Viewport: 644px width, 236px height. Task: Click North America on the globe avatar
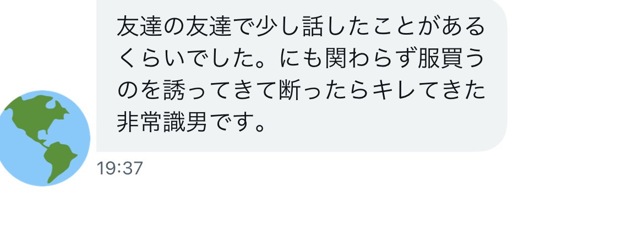(x=35, y=115)
